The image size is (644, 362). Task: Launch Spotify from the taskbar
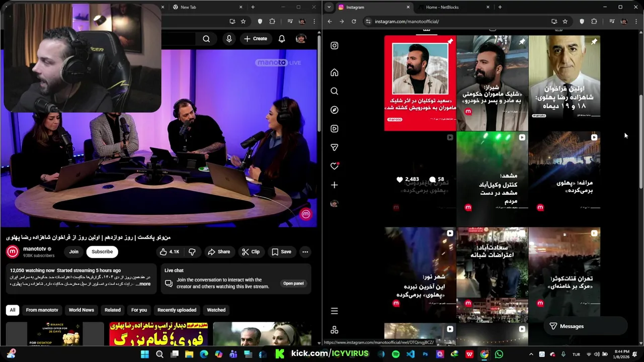(x=396, y=354)
